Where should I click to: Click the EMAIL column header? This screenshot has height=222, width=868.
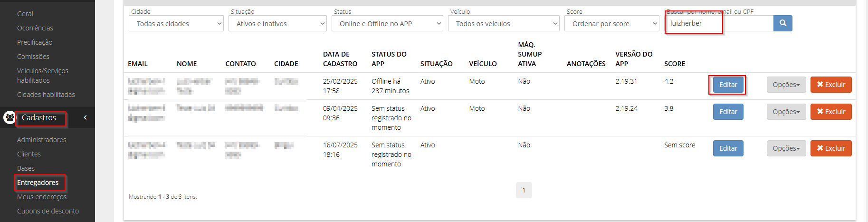point(138,64)
